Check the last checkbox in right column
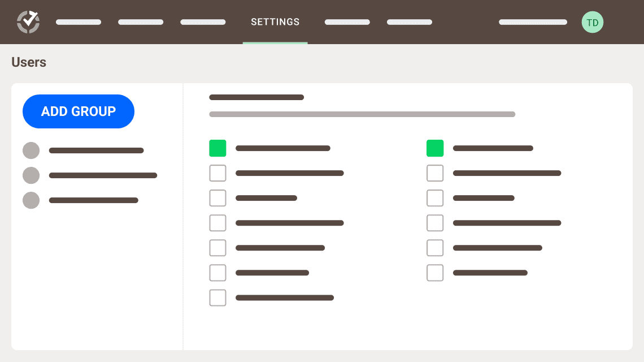This screenshot has width=644, height=362. 435,273
